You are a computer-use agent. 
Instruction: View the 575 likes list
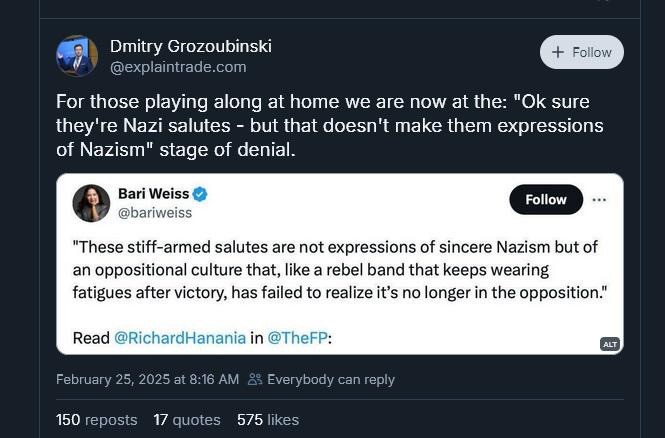[x=268, y=420]
